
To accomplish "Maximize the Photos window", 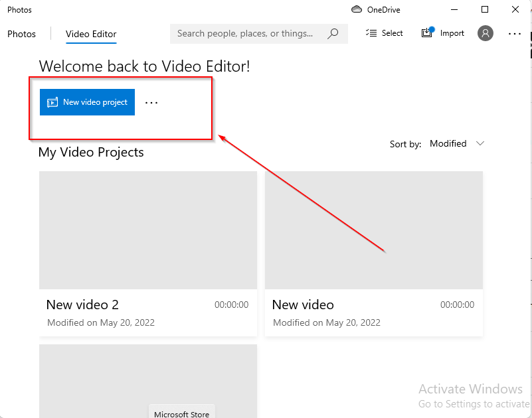I will [485, 10].
